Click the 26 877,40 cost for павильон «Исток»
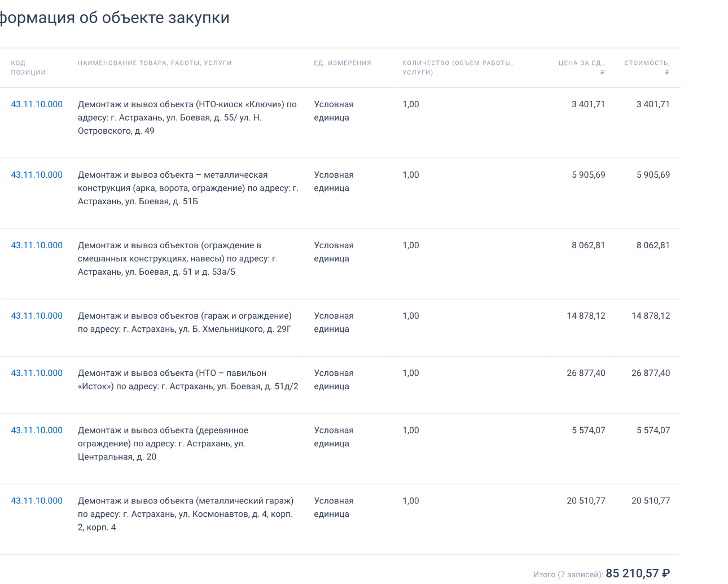This screenshot has width=728, height=584. [x=651, y=373]
